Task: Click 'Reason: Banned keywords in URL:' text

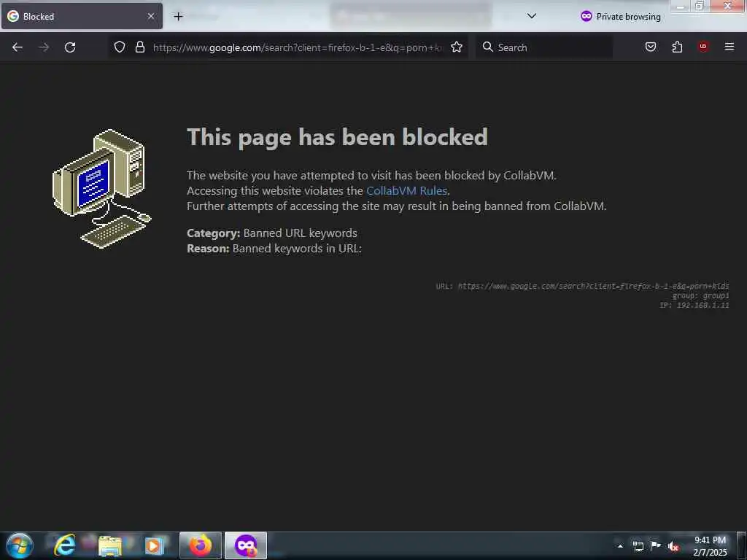Action: pyautogui.click(x=274, y=248)
